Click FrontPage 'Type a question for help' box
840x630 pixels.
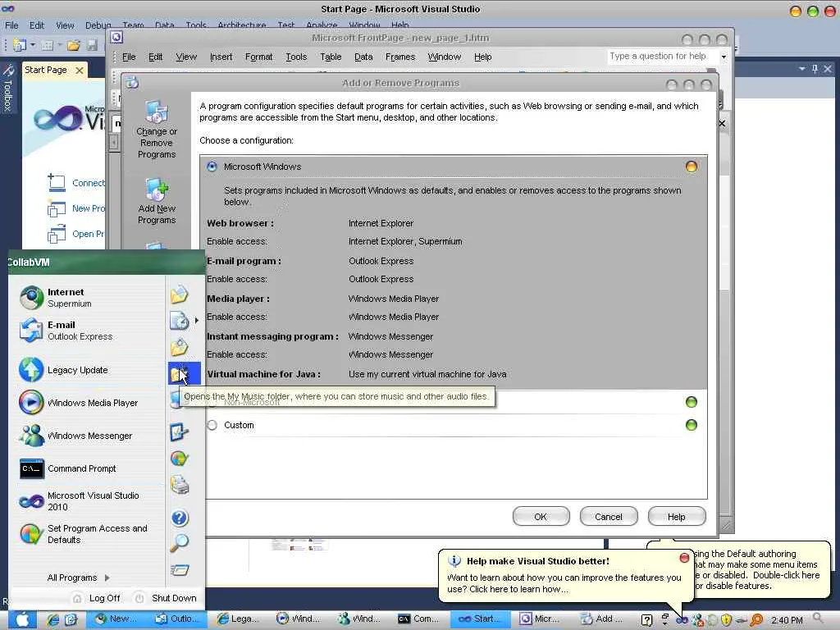click(663, 57)
